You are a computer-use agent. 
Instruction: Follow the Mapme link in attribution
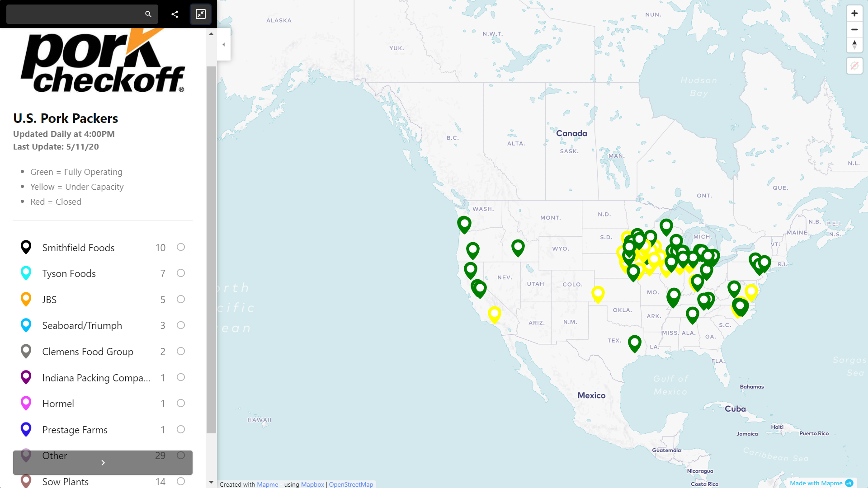[267, 484]
